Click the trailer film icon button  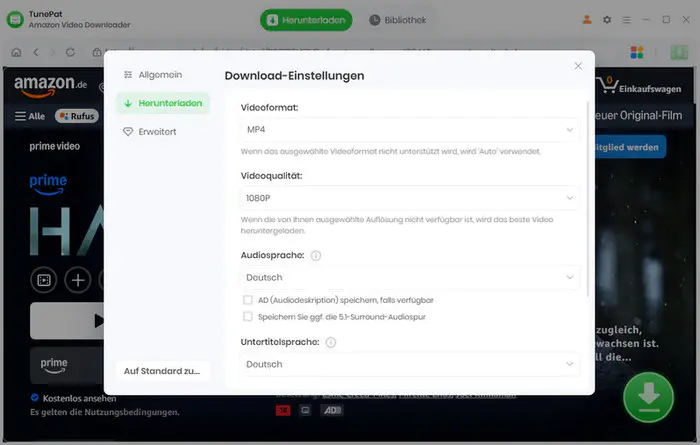44,280
